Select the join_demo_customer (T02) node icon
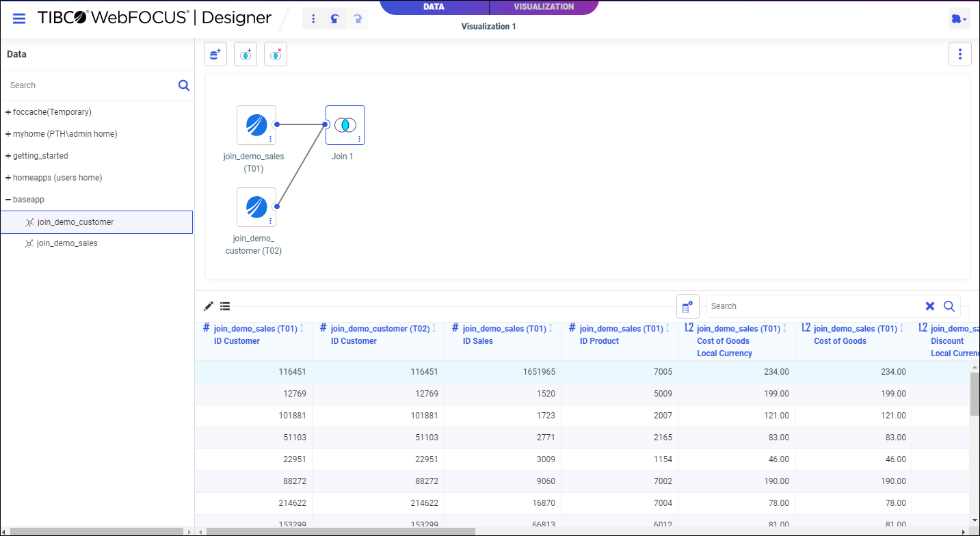 (x=256, y=207)
